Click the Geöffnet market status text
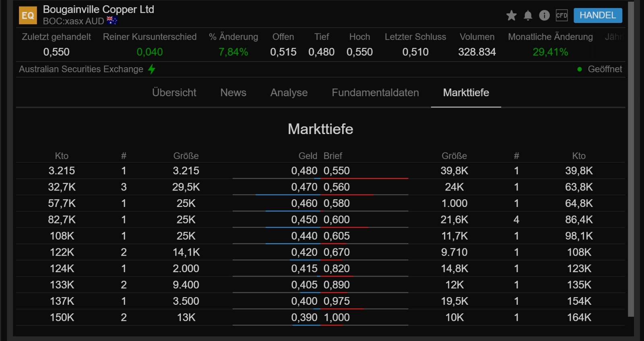This screenshot has height=341, width=644. (605, 69)
